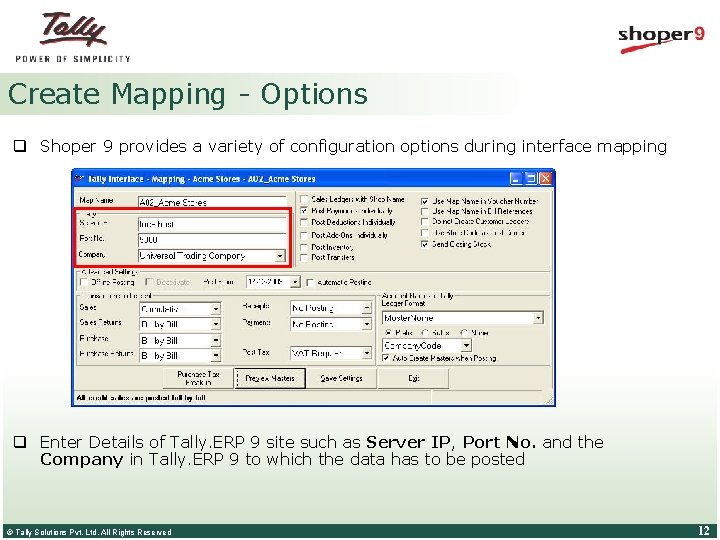Viewport: 720px width, 540px height.
Task: Close the Tally Interface Mapping window
Action: (545, 178)
